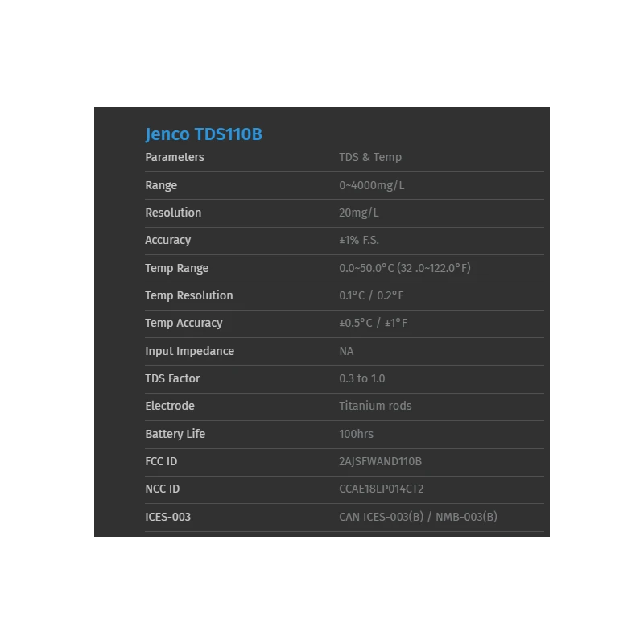Select the Accuracy specification label
Image resolution: width=644 pixels, height=644 pixels.
(168, 240)
